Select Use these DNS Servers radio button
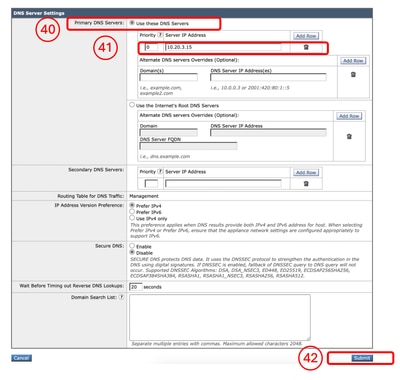400x380 pixels. tap(132, 23)
